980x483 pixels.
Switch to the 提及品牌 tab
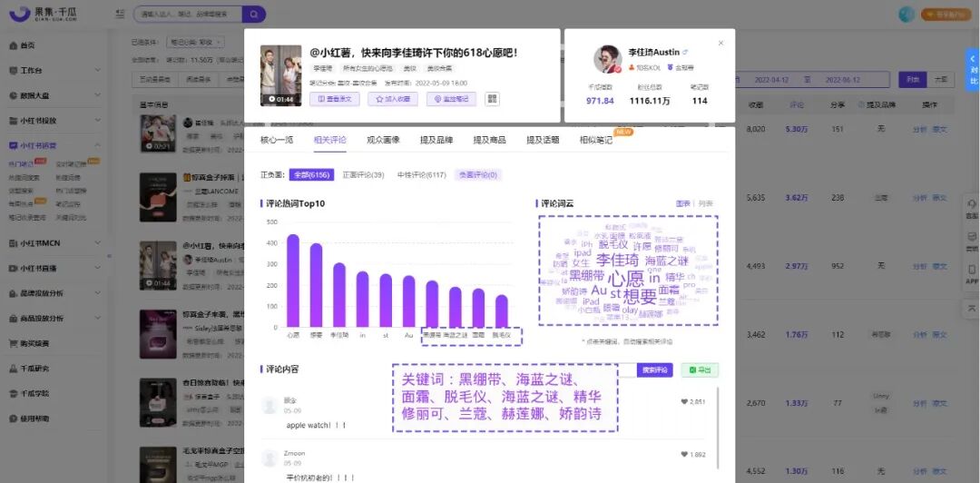[436, 140]
